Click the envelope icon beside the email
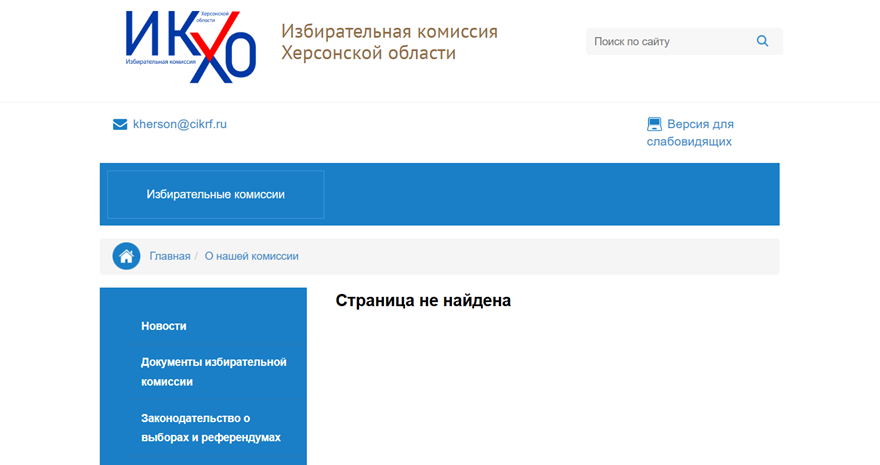880x465 pixels. coord(120,125)
